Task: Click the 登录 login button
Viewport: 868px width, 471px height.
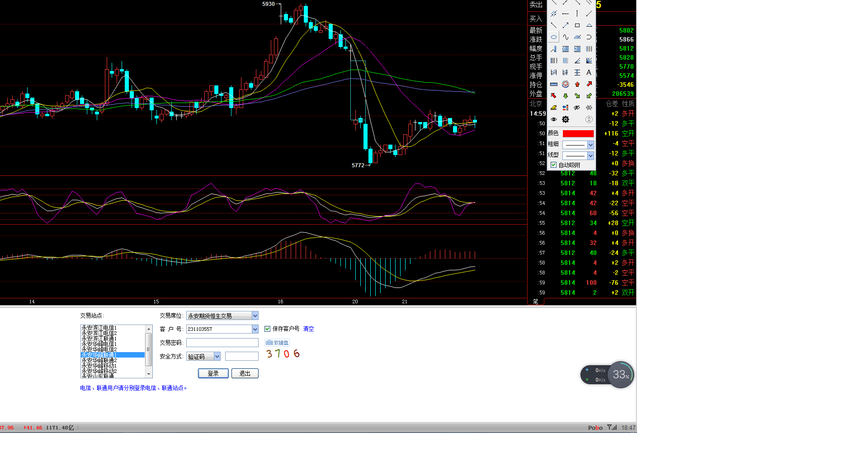Action: (x=213, y=373)
